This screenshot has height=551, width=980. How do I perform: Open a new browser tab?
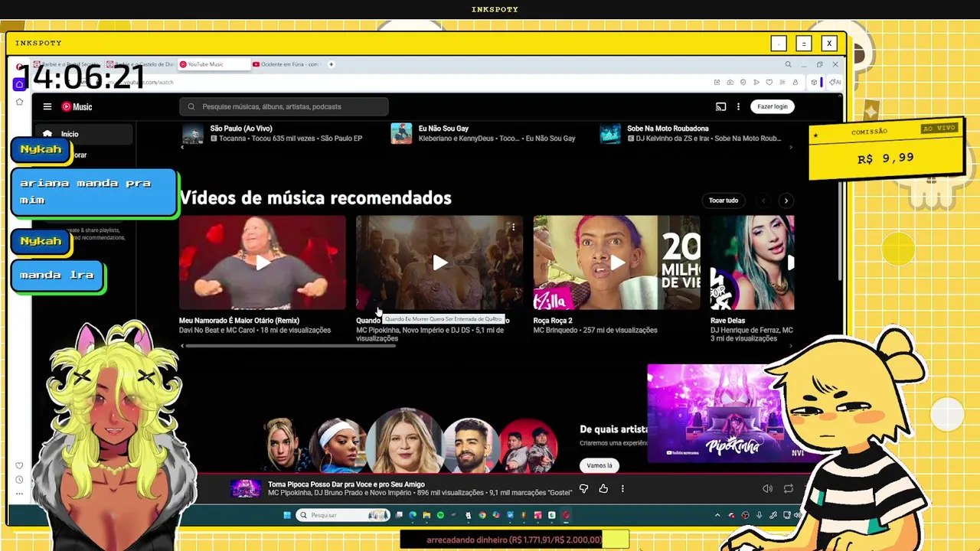click(x=331, y=64)
